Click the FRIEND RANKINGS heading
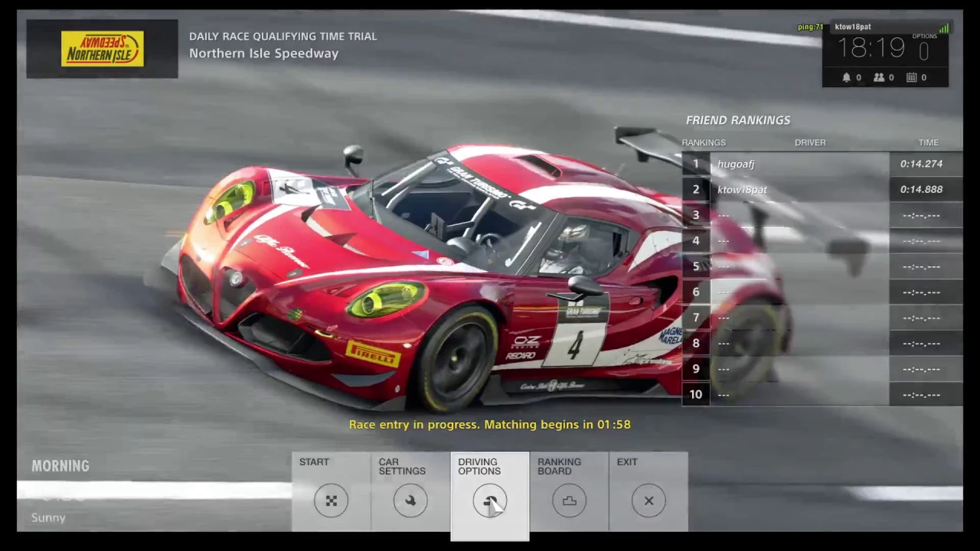 [x=738, y=120]
